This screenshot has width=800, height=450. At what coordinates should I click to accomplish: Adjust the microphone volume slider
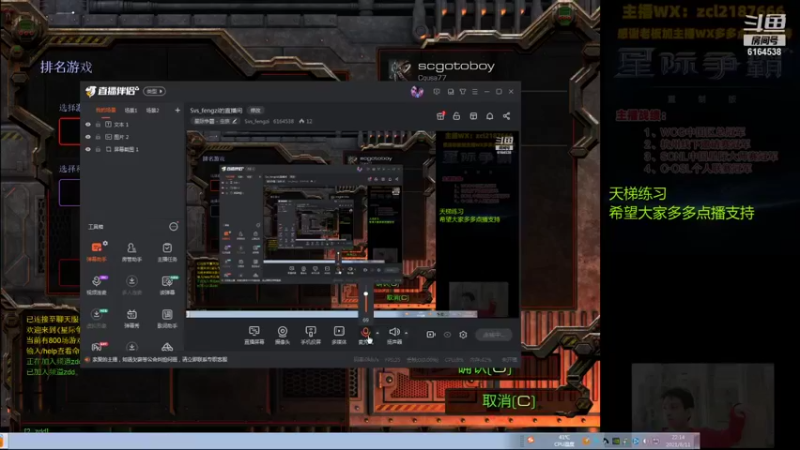[x=366, y=303]
